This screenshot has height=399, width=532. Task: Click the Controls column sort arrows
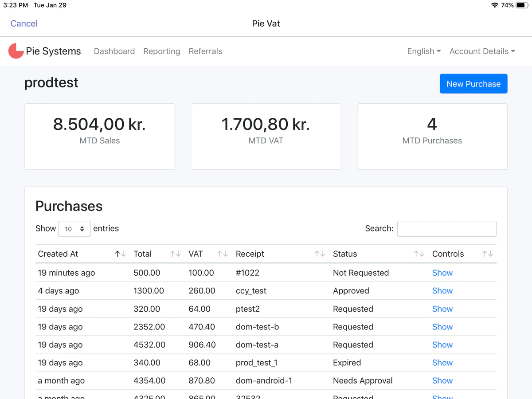tap(488, 254)
